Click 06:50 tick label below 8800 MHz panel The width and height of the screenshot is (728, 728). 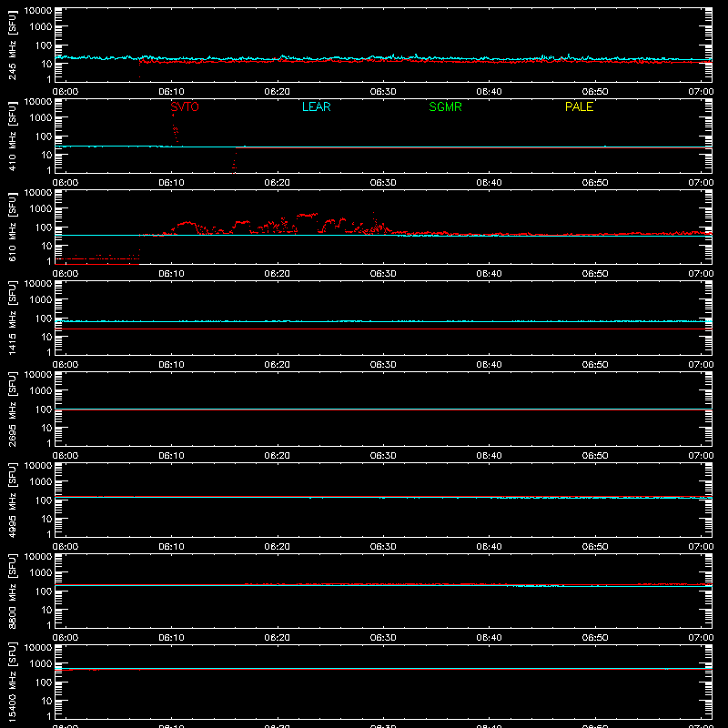click(595, 638)
